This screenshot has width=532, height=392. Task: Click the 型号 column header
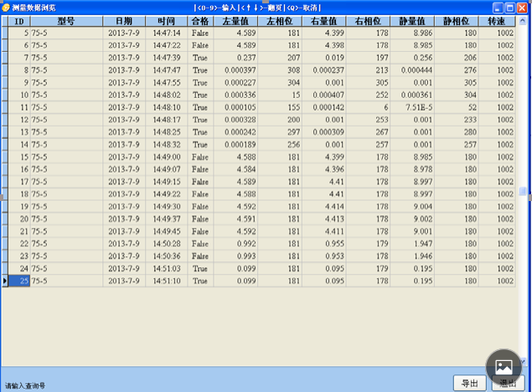[x=66, y=20]
